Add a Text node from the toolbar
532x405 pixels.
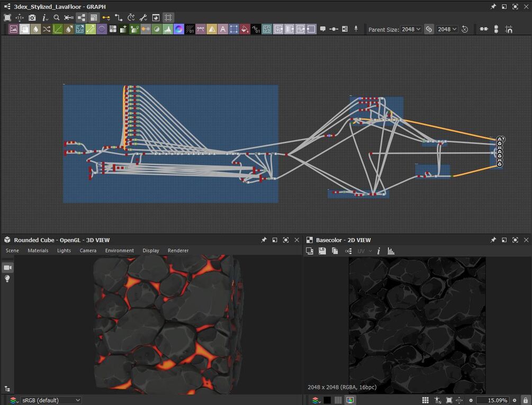223,29
